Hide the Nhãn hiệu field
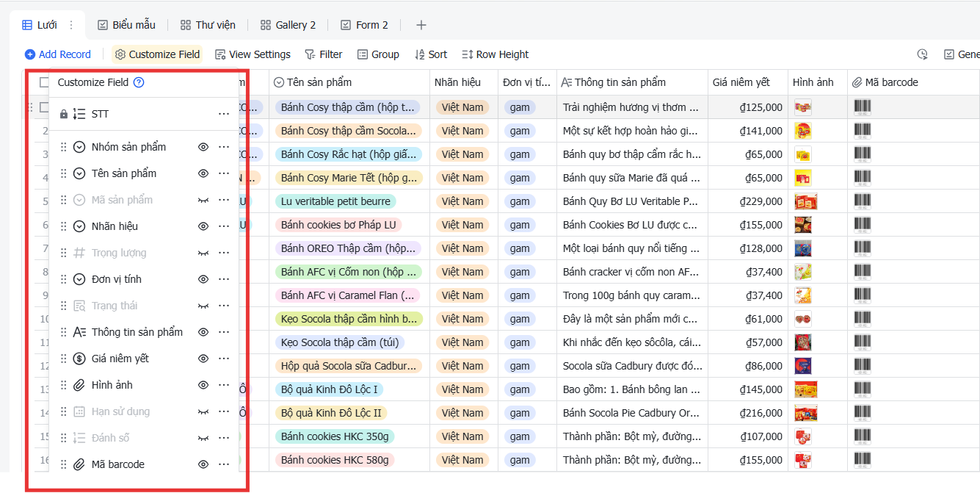Image resolution: width=980 pixels, height=493 pixels. click(x=203, y=226)
